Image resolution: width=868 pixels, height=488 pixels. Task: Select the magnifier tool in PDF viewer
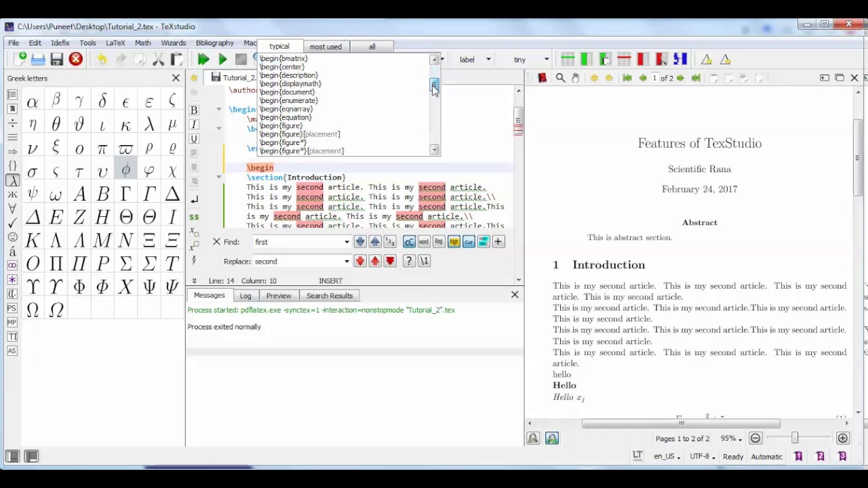[560, 78]
